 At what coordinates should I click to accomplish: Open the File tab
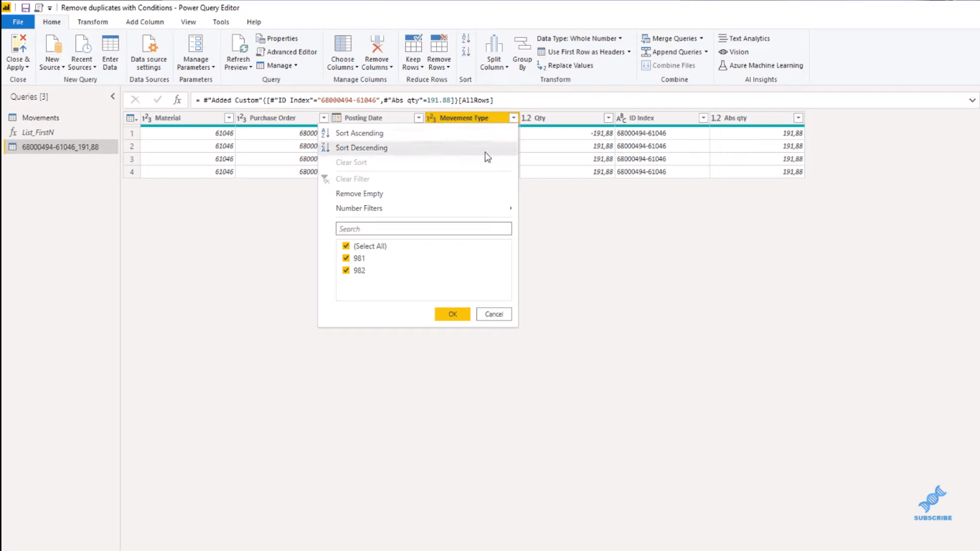(x=18, y=22)
